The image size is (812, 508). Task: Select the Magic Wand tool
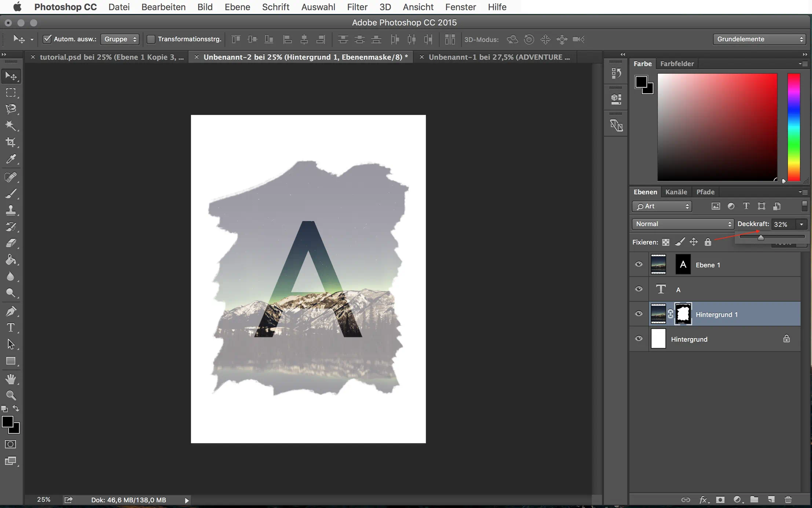point(11,126)
